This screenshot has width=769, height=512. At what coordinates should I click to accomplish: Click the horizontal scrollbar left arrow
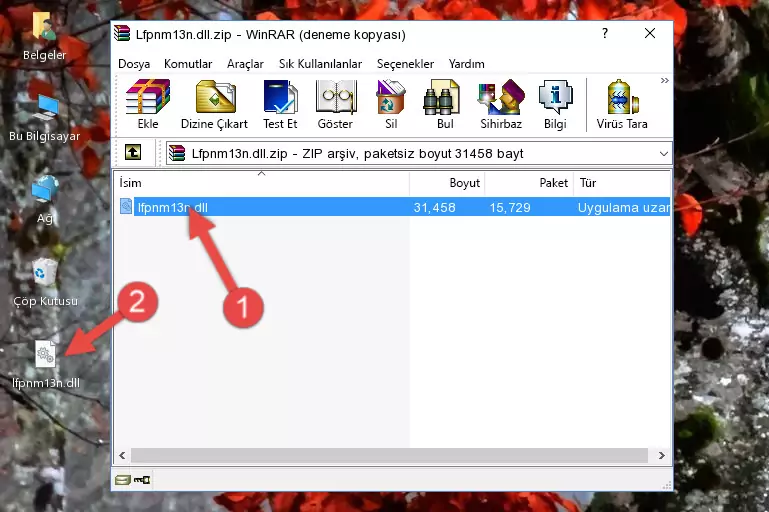pyautogui.click(x=122, y=455)
